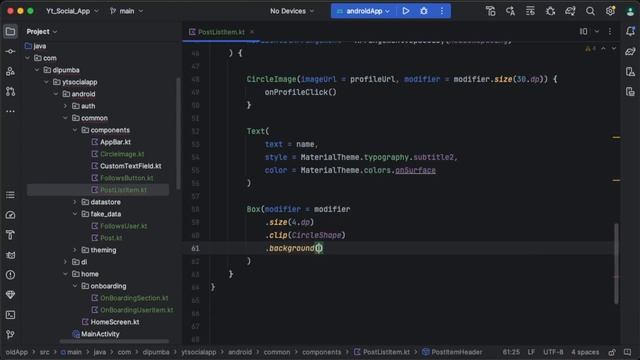Click the editor vertical scrollbar

click(616, 263)
